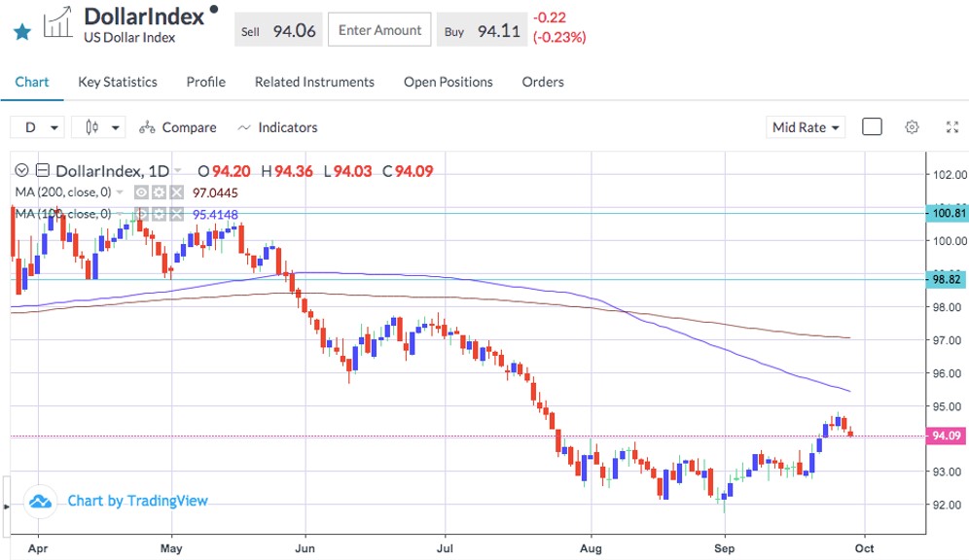Open the Indicators menu
969x560 pixels.
click(277, 127)
